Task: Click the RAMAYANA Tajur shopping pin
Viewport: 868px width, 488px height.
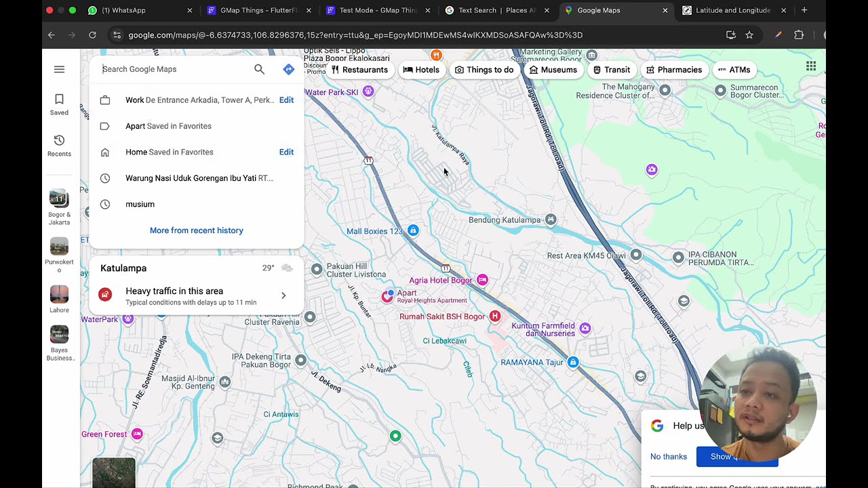Action: click(573, 363)
